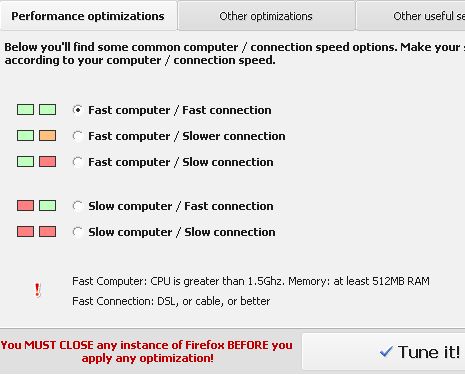Click the Fast Computer CPU requirement note
The height and width of the screenshot is (375, 465).
pyautogui.click(x=251, y=281)
